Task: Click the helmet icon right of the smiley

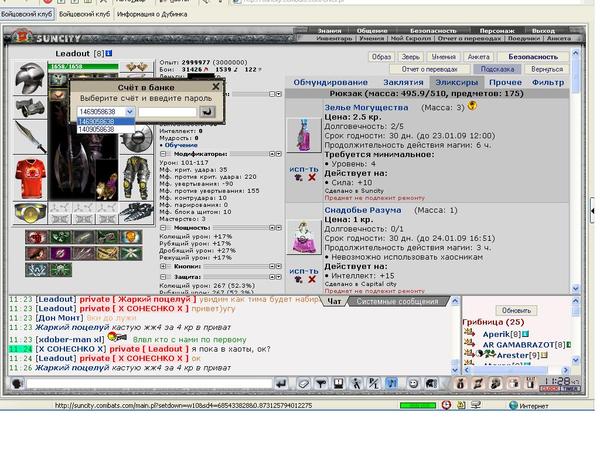Action: click(x=431, y=383)
